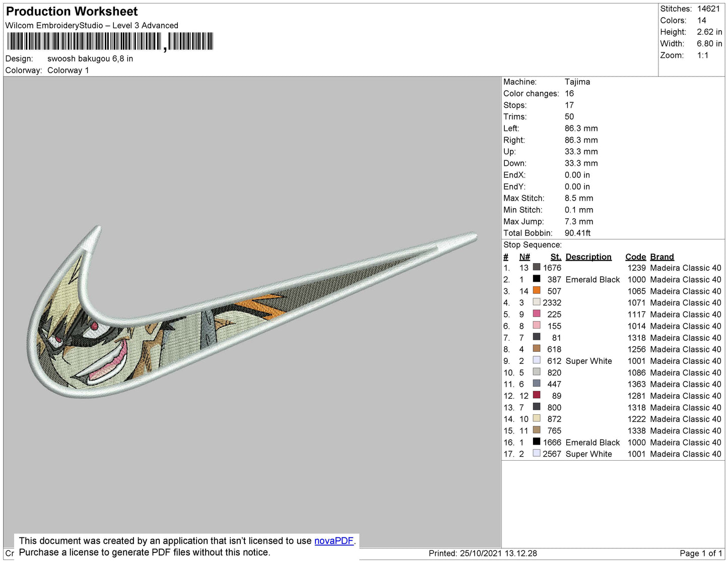Click the Tajima machine value
Viewport: 728px width, 563px height.
[577, 82]
